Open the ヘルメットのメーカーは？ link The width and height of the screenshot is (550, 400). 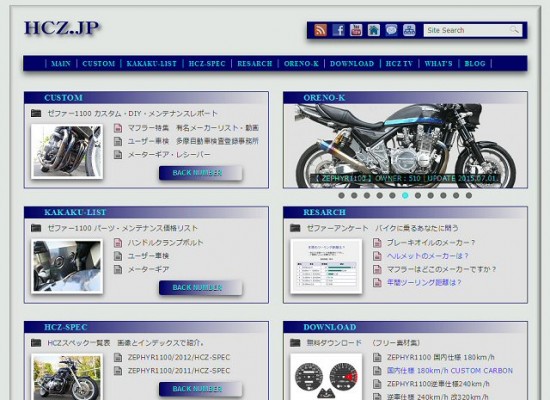click(428, 256)
